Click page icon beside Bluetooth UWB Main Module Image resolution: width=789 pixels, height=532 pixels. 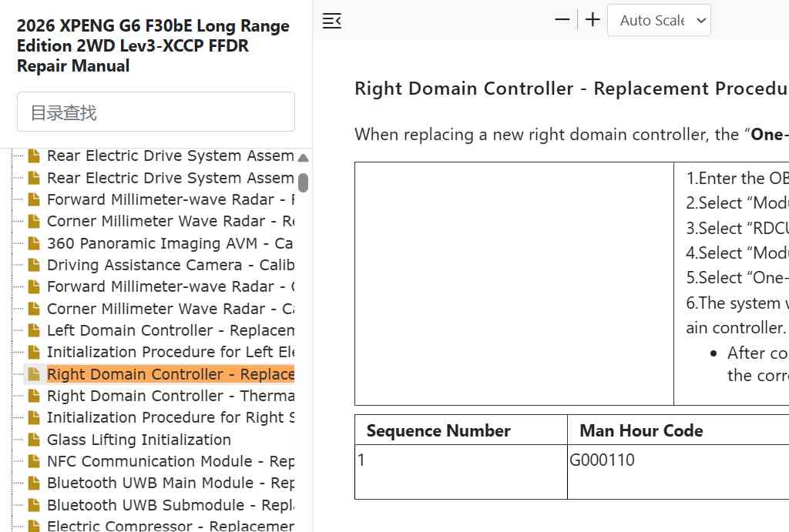34,483
